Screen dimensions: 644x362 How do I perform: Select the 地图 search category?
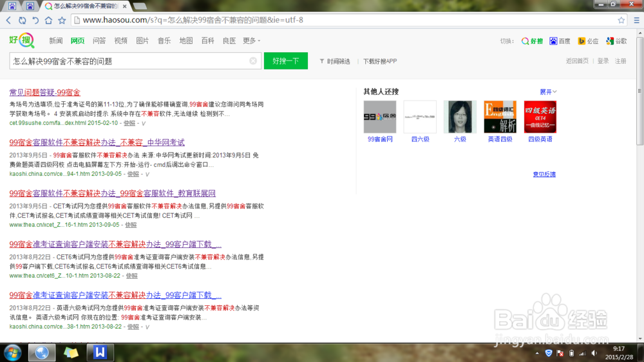click(x=186, y=41)
